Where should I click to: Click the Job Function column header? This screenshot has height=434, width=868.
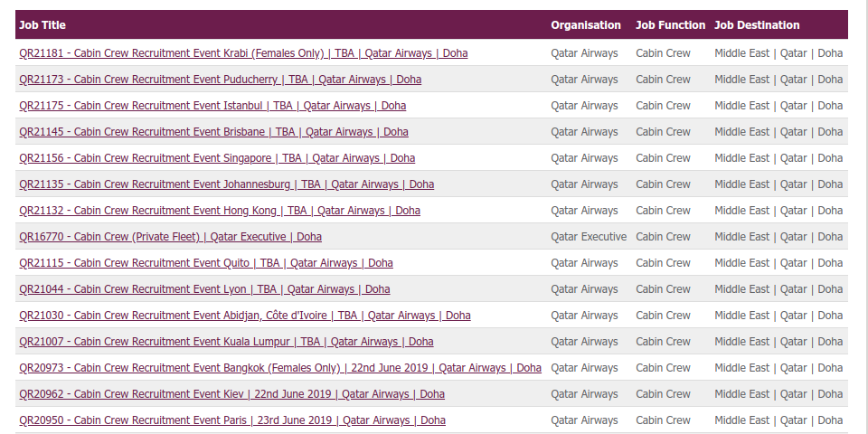[670, 25]
